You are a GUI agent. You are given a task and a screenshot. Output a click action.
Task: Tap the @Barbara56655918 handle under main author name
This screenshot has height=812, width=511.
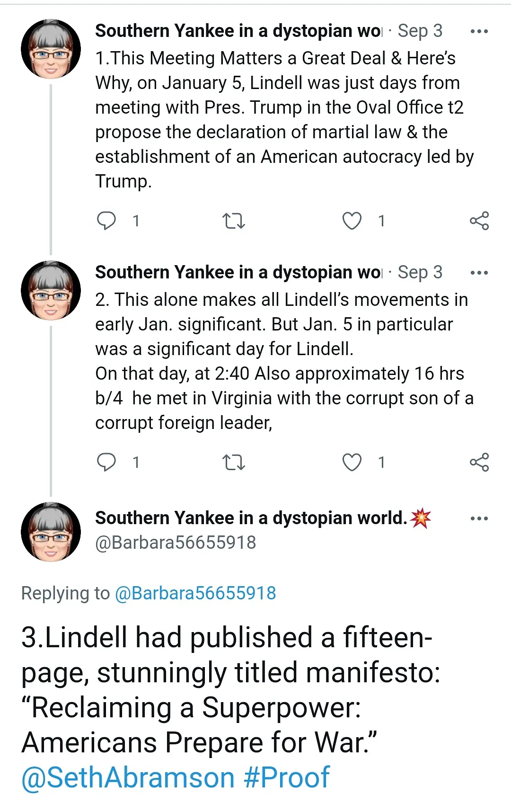click(176, 543)
